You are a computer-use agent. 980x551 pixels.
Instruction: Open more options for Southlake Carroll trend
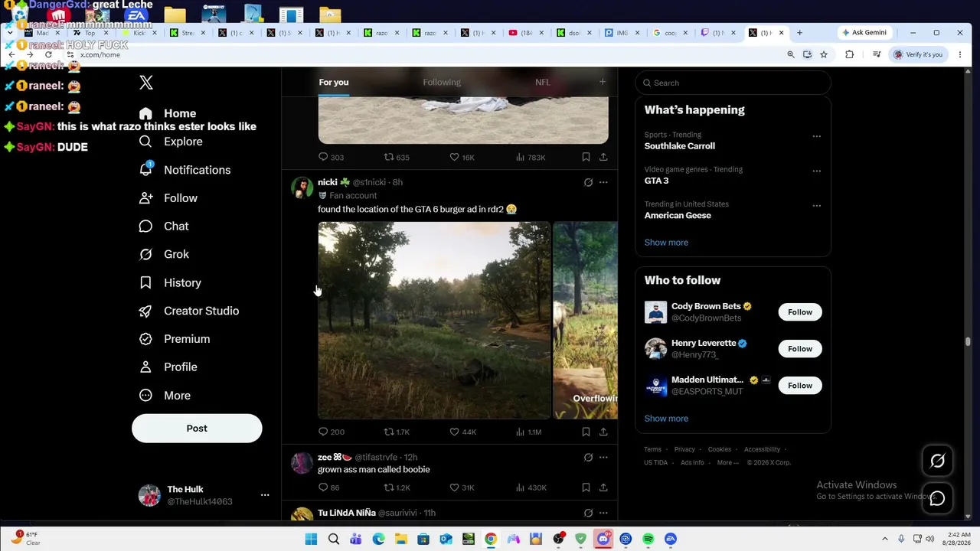click(x=816, y=136)
